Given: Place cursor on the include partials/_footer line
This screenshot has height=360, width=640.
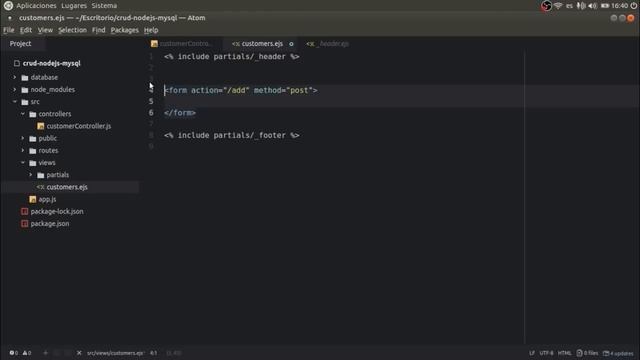Looking at the screenshot, I should (231, 135).
